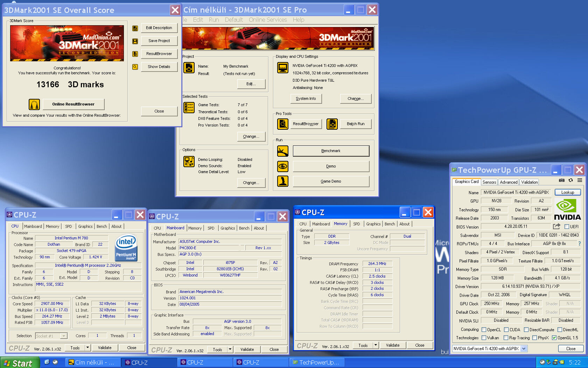
Task: Click the Save Project floppy icon
Action: tap(135, 41)
